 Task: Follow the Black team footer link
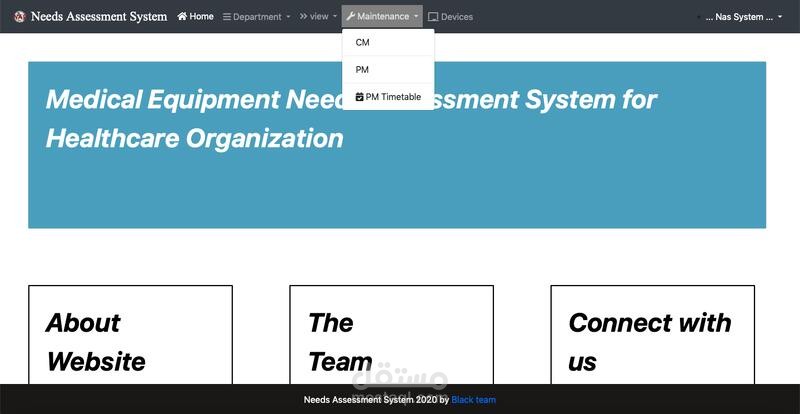(473, 400)
